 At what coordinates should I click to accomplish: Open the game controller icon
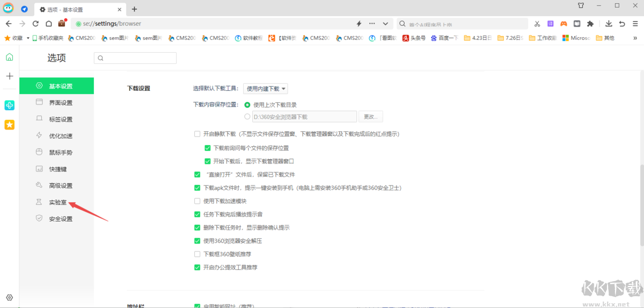coord(563,24)
